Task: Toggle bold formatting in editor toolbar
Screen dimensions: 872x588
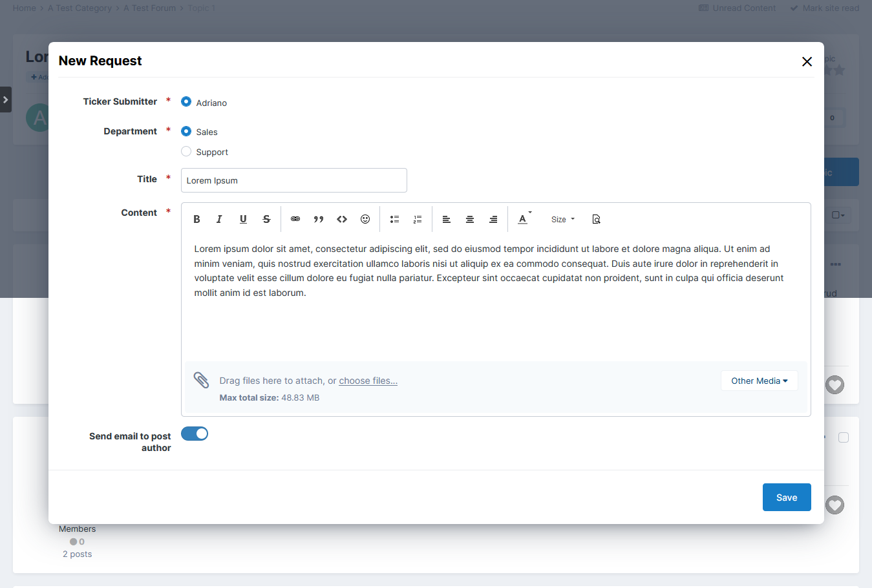Action: click(197, 220)
